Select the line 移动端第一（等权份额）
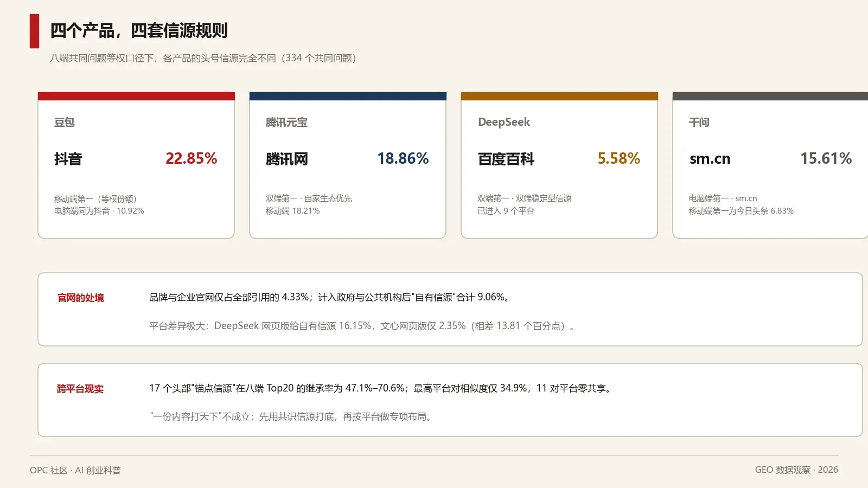 [x=95, y=198]
